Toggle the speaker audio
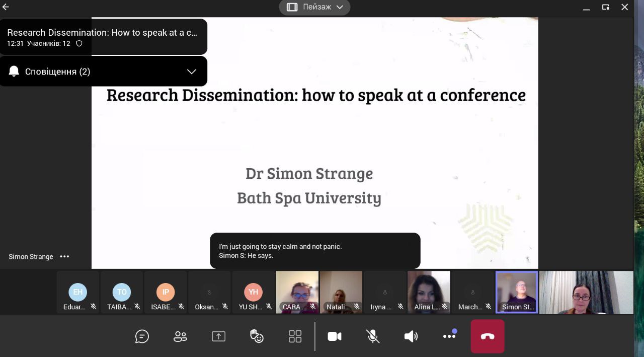 click(411, 336)
